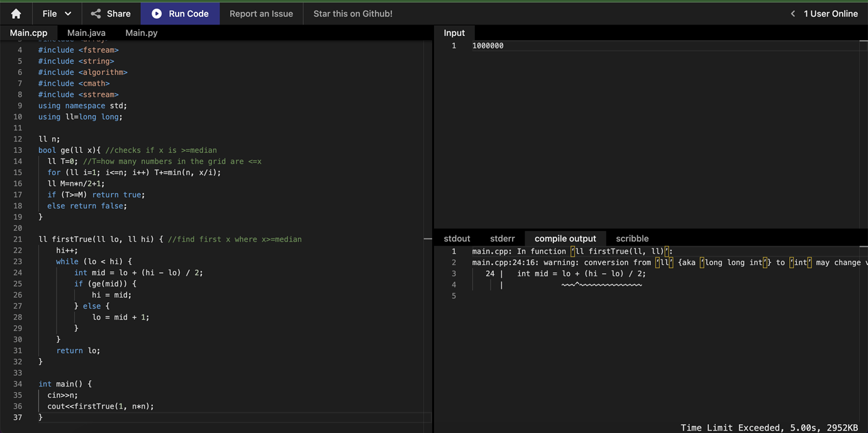
Task: Expand the online users list chevron
Action: [793, 13]
